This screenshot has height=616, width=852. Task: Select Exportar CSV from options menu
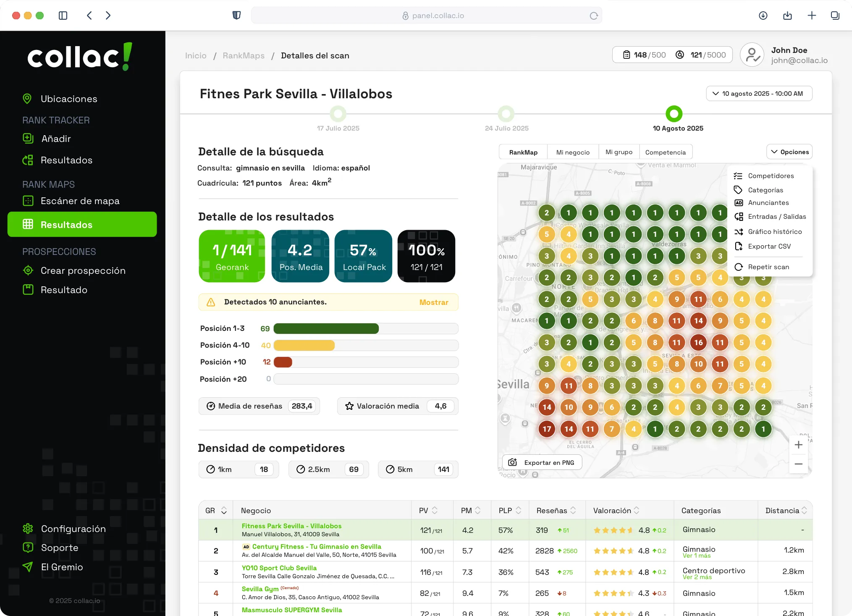769,246
